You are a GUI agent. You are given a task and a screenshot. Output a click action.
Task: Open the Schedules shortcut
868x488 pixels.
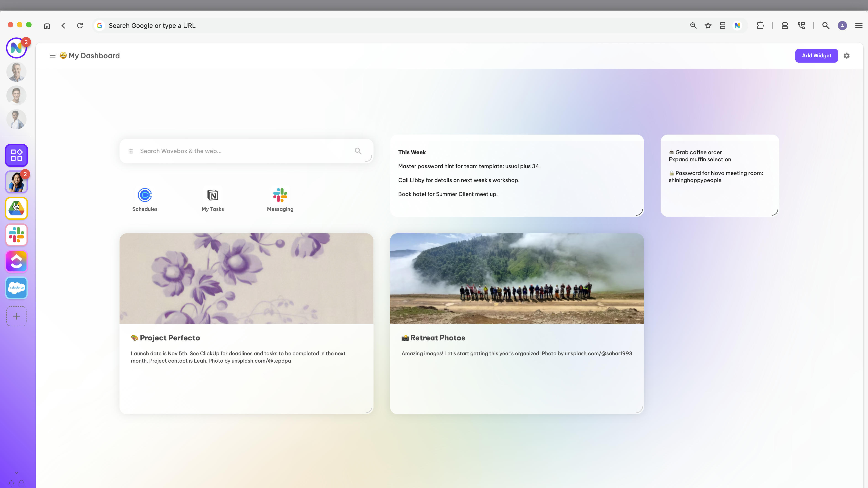click(145, 200)
